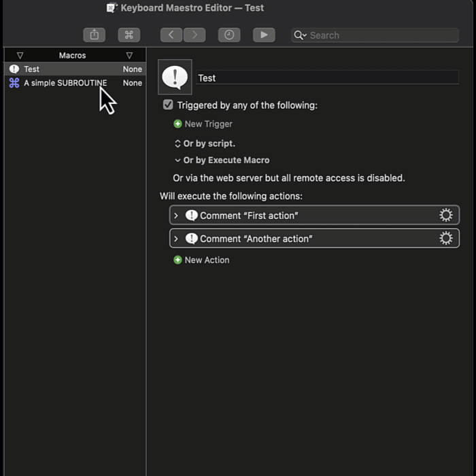Click the Comment "Another action" title
Image resolution: width=476 pixels, height=476 pixels.
coord(256,239)
